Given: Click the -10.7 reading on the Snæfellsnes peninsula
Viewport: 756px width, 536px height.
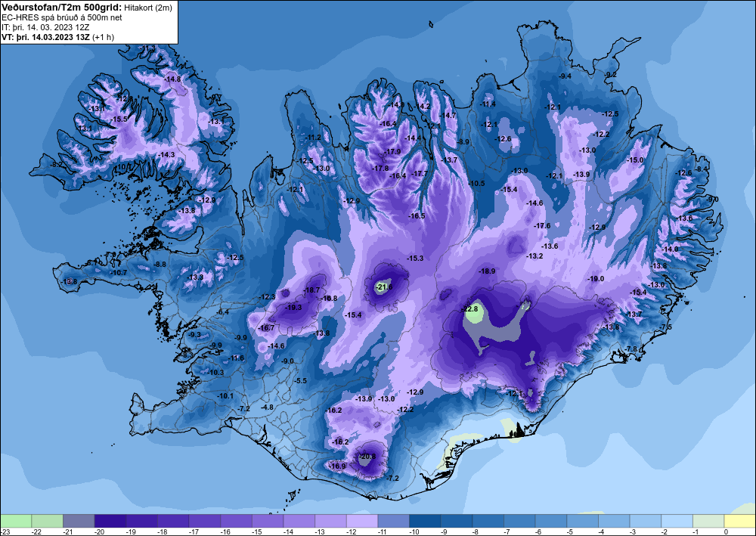Looking at the screenshot, I should coord(119,272).
